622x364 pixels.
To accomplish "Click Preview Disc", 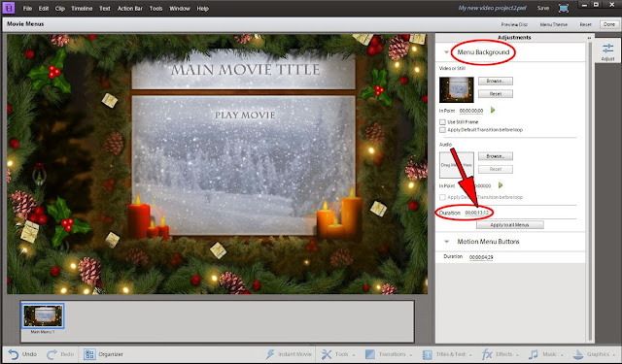I will coord(514,24).
